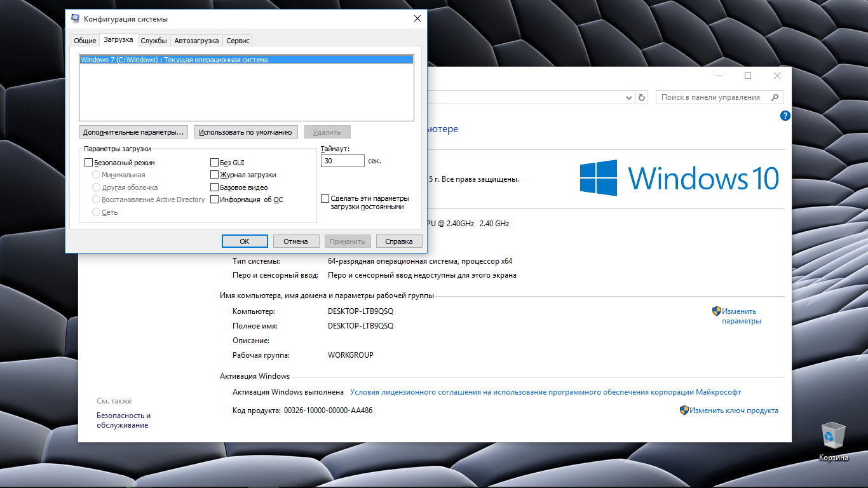
Task: Select Восстановление Active Directory radio button
Action: (x=97, y=200)
